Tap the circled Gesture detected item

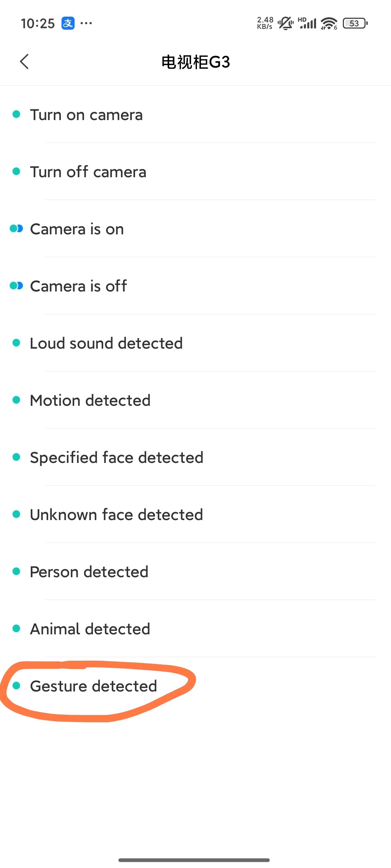93,686
